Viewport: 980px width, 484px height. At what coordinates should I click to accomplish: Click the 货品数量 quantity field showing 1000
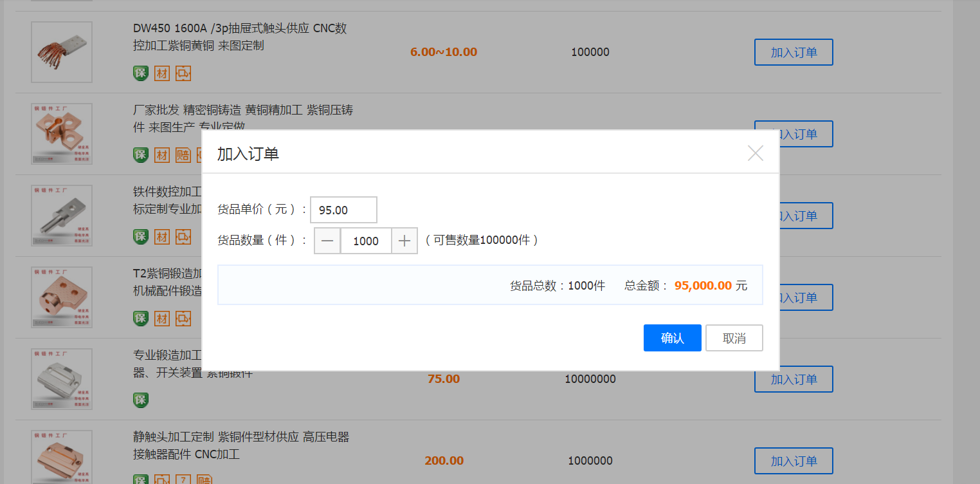click(x=366, y=241)
